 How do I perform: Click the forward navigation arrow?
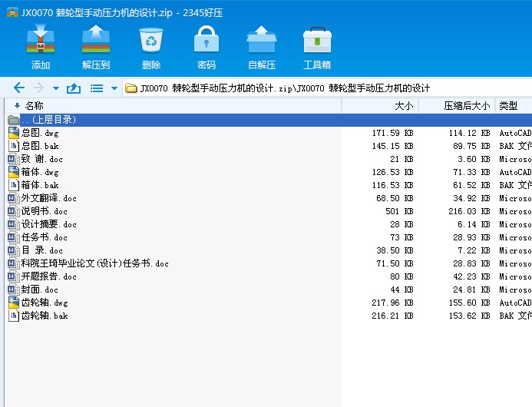pyautogui.click(x=38, y=88)
